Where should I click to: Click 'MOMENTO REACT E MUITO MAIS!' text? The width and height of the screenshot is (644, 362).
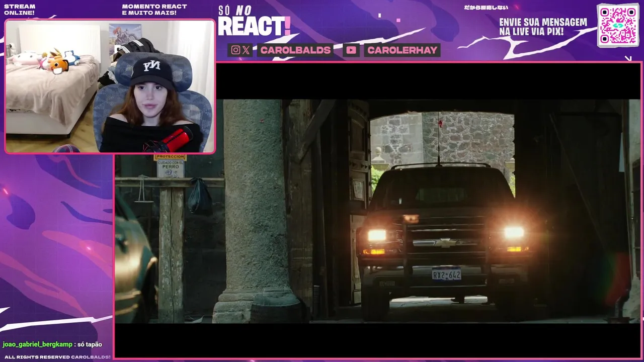[x=154, y=10]
